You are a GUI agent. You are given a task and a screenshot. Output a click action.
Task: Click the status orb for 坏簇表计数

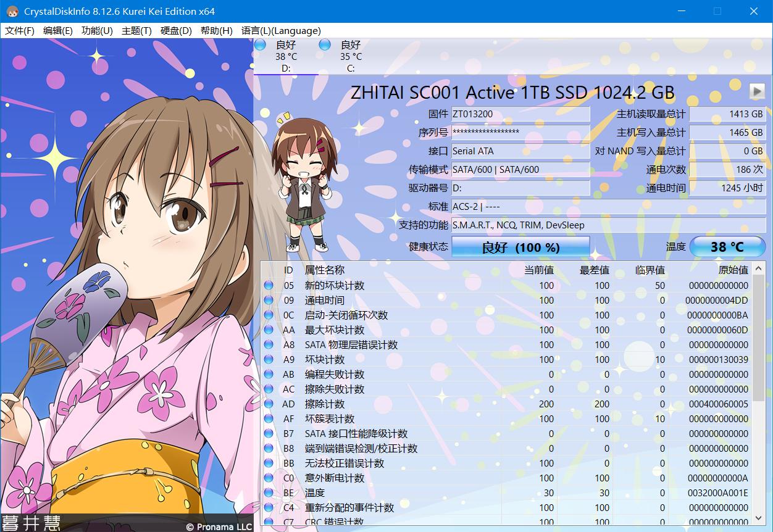[269, 418]
